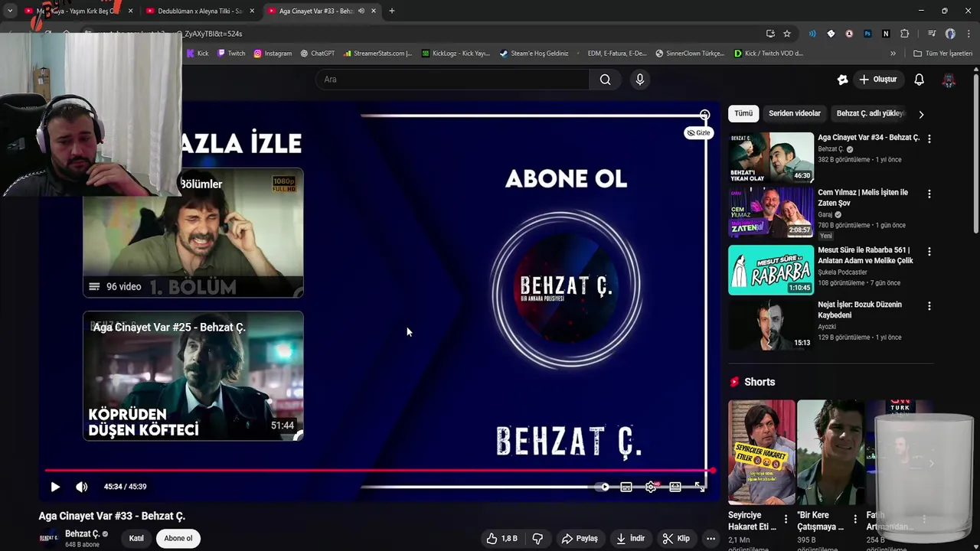Click the Katıl join button
Screen dimensions: 980x551
[x=136, y=538]
